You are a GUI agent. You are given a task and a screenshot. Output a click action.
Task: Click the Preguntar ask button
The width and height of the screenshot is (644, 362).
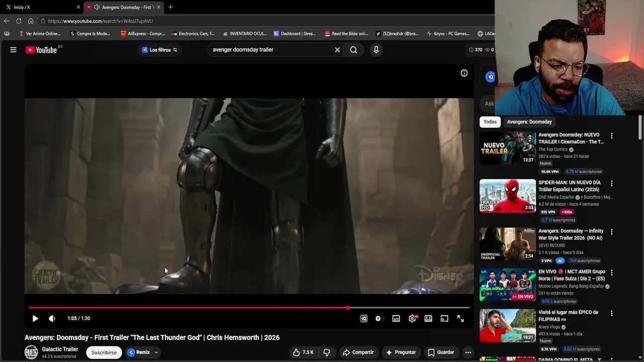pos(400,352)
